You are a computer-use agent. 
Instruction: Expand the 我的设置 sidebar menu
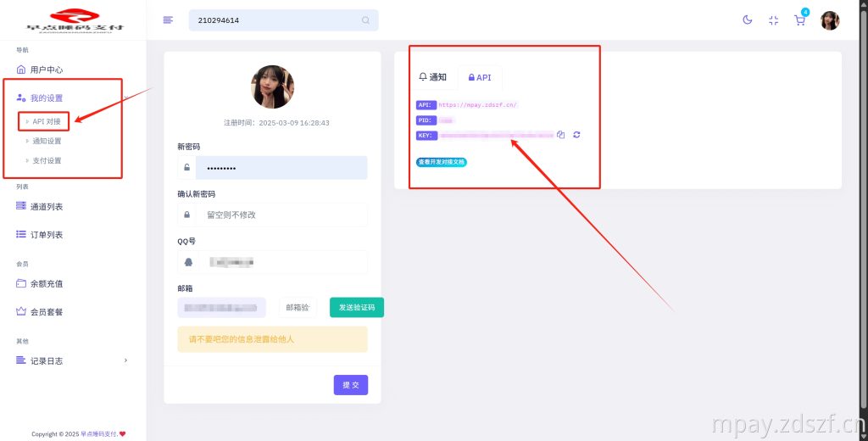[x=47, y=98]
